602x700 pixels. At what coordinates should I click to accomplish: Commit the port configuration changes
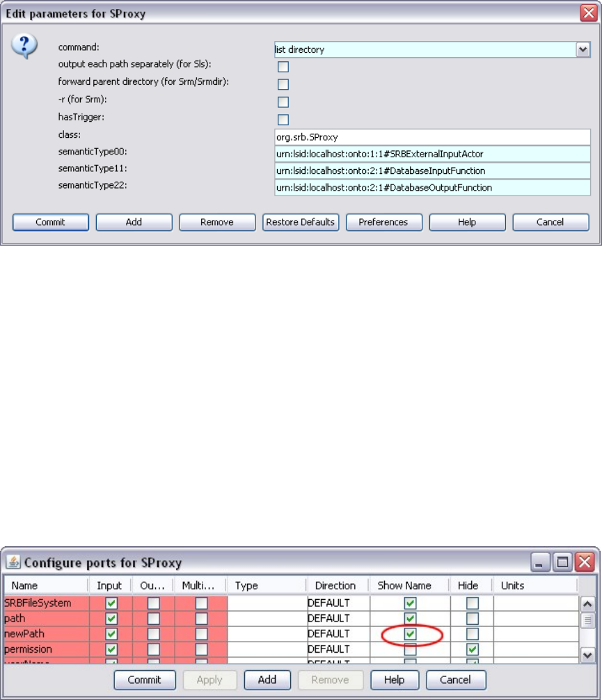coord(145,680)
